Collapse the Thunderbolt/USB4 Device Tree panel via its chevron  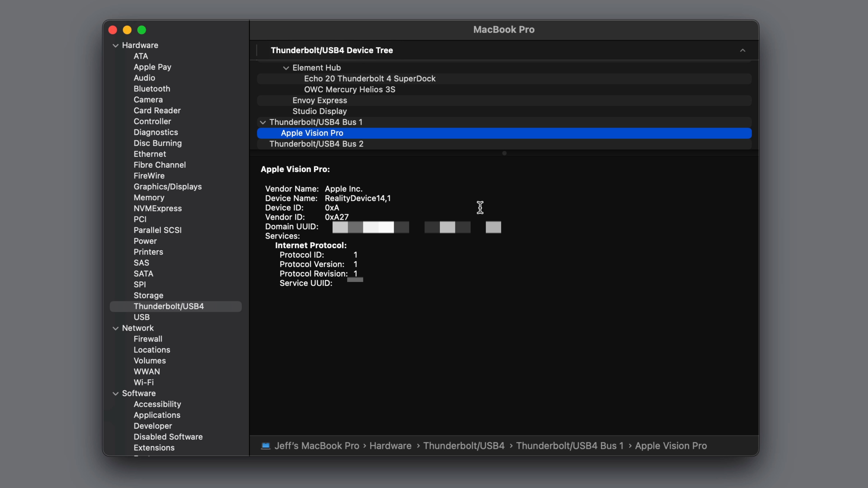click(743, 51)
